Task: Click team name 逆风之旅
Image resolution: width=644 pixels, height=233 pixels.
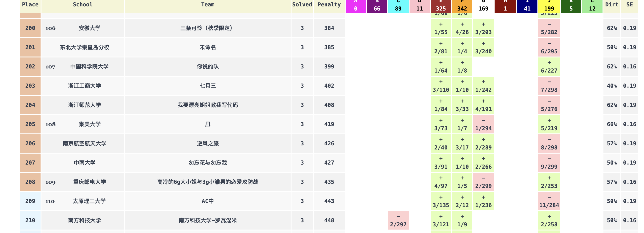Action: tap(208, 144)
